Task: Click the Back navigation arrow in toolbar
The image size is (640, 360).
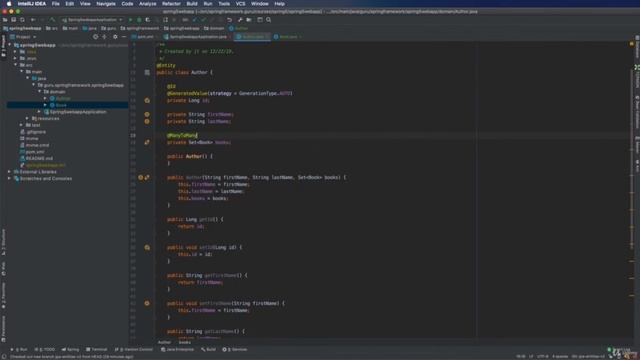Action: (33, 20)
